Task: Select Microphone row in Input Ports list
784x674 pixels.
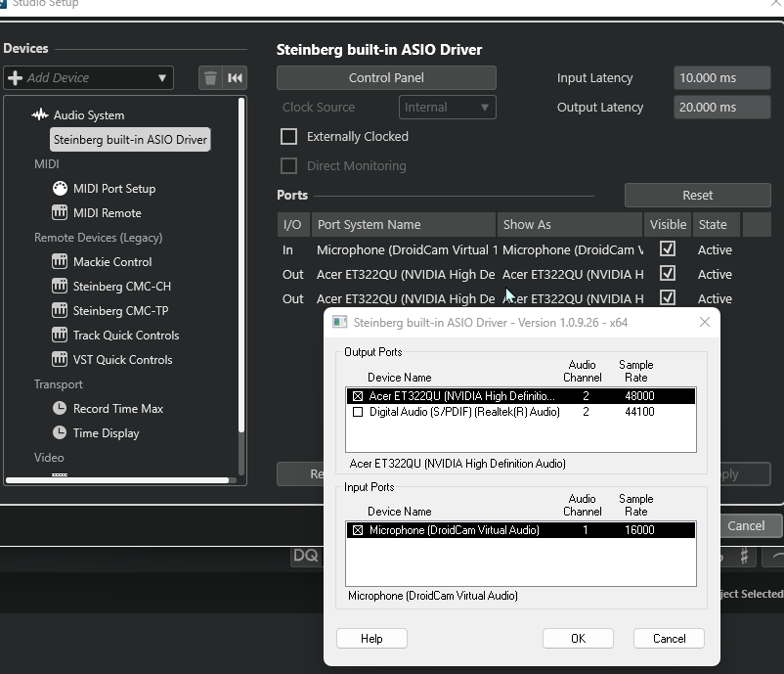Action: click(520, 530)
